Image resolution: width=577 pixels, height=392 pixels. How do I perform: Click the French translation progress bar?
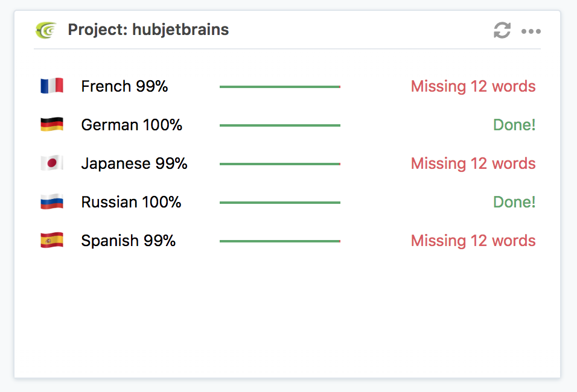pos(280,87)
